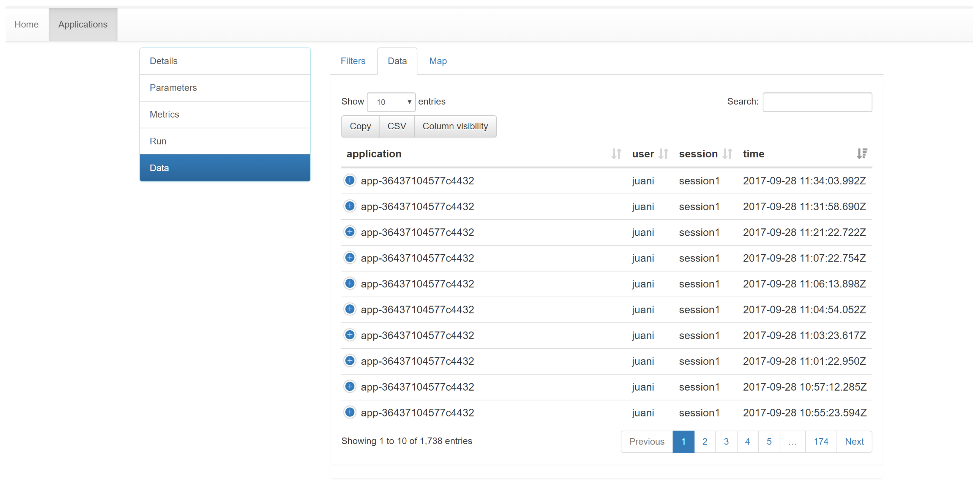Click plus icon for row 11:21:22.722Z
This screenshot has height=487, width=980.
(349, 232)
